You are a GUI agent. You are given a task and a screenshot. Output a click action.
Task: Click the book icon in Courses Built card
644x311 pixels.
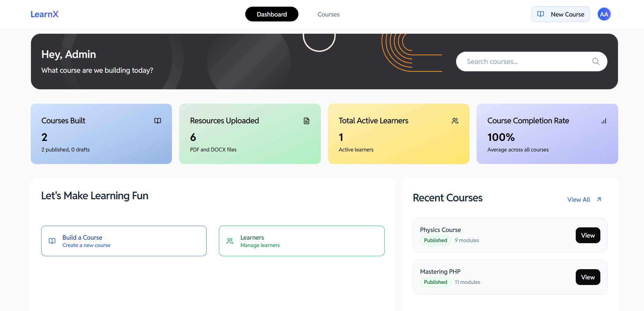pos(158,121)
